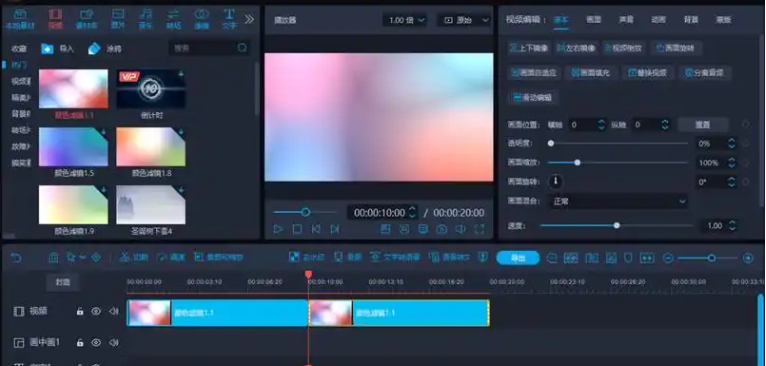Adjust the horizontal position stepper arrows

click(x=601, y=125)
